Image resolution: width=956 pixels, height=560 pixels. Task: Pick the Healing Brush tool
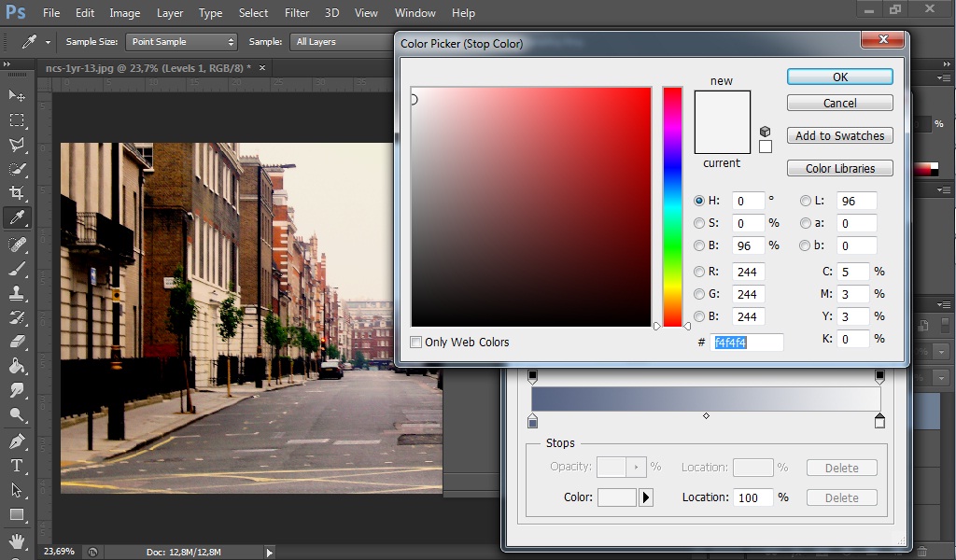click(17, 245)
